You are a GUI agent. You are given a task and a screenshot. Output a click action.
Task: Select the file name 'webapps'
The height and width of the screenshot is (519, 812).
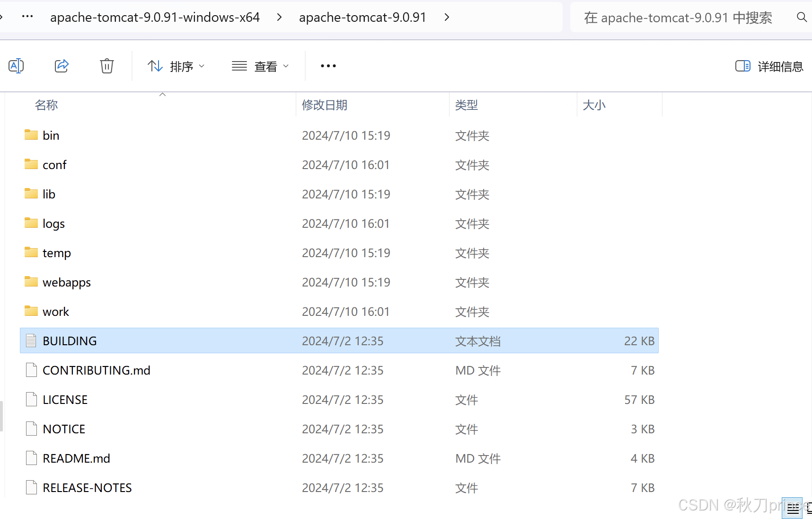67,283
